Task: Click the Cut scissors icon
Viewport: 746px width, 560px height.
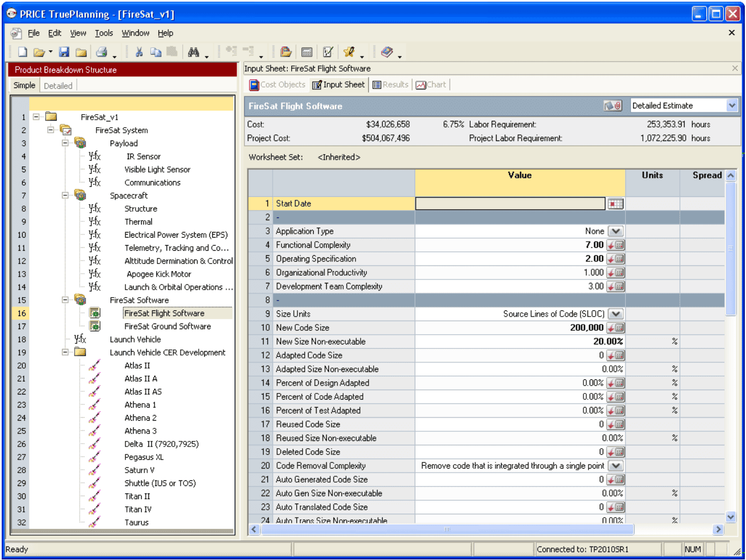Action: [x=139, y=53]
